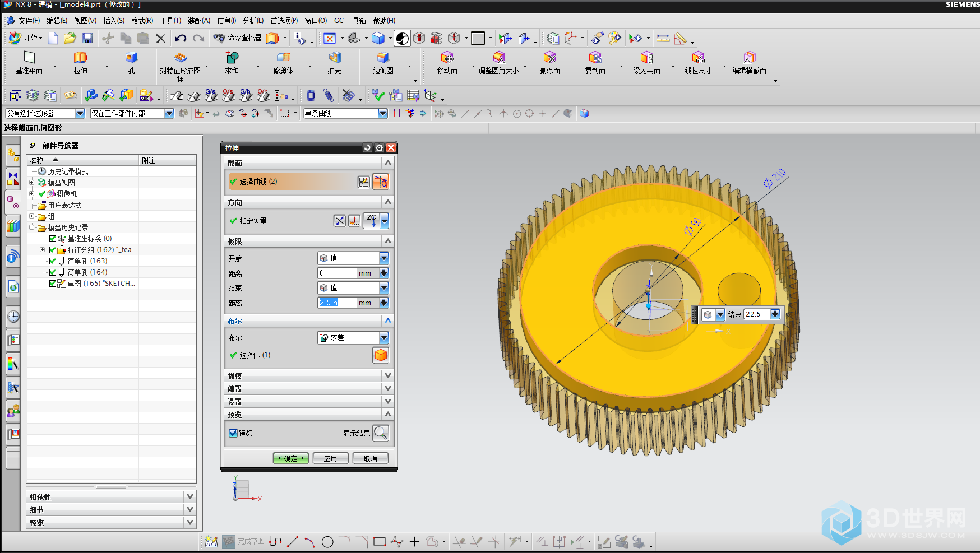Click the start 距离 input field with 0
This screenshot has width=980, height=553.
338,273
